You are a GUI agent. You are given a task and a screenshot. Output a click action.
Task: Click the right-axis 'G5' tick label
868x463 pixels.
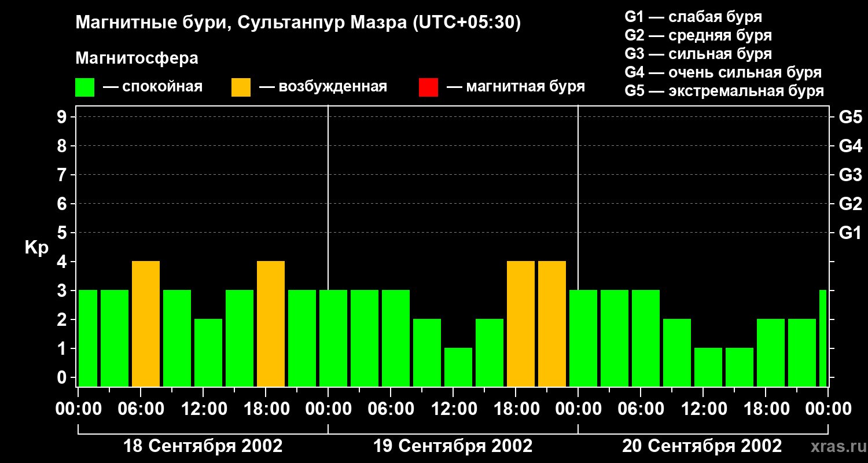[x=850, y=117]
